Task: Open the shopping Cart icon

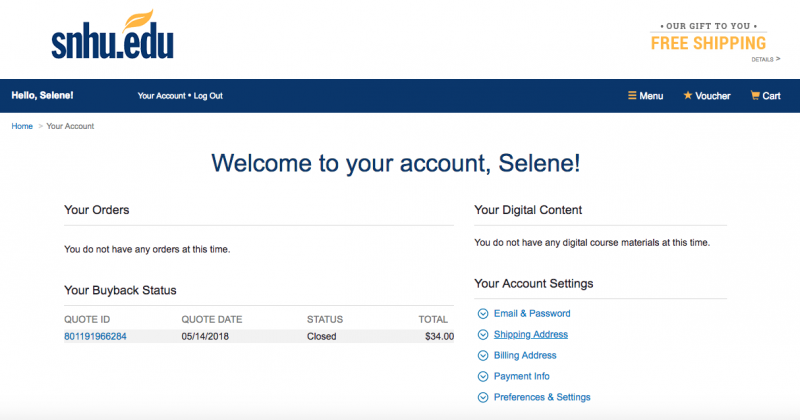Action: [x=756, y=96]
